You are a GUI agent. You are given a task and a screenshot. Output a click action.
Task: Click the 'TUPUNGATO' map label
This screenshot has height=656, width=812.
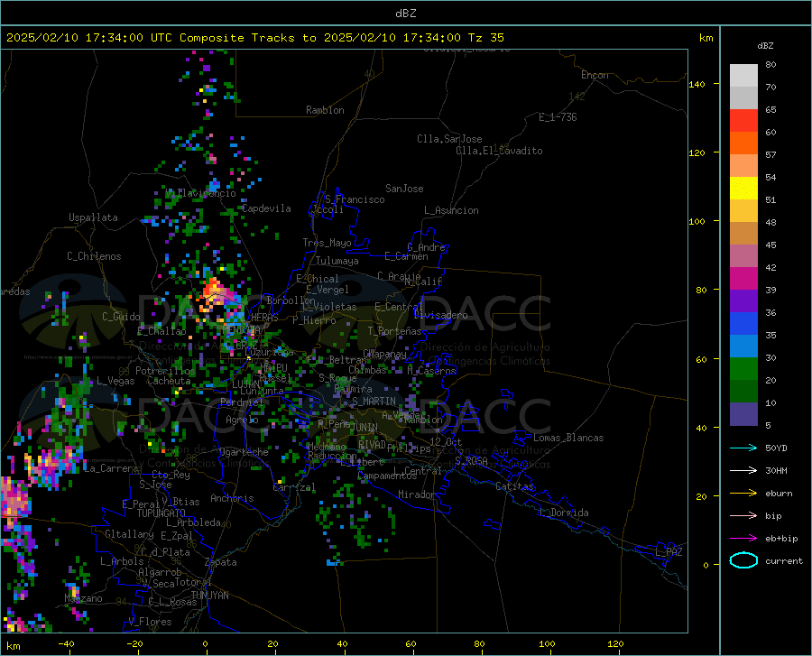pyautogui.click(x=161, y=513)
